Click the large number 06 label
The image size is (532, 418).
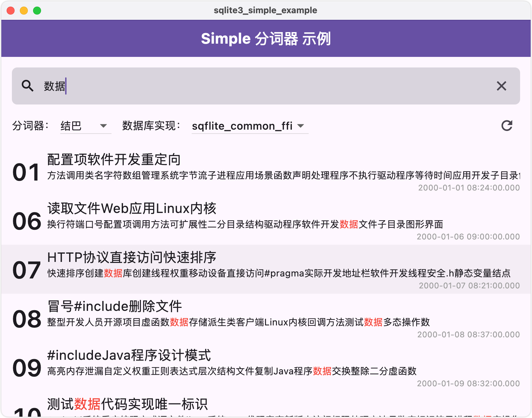(27, 221)
